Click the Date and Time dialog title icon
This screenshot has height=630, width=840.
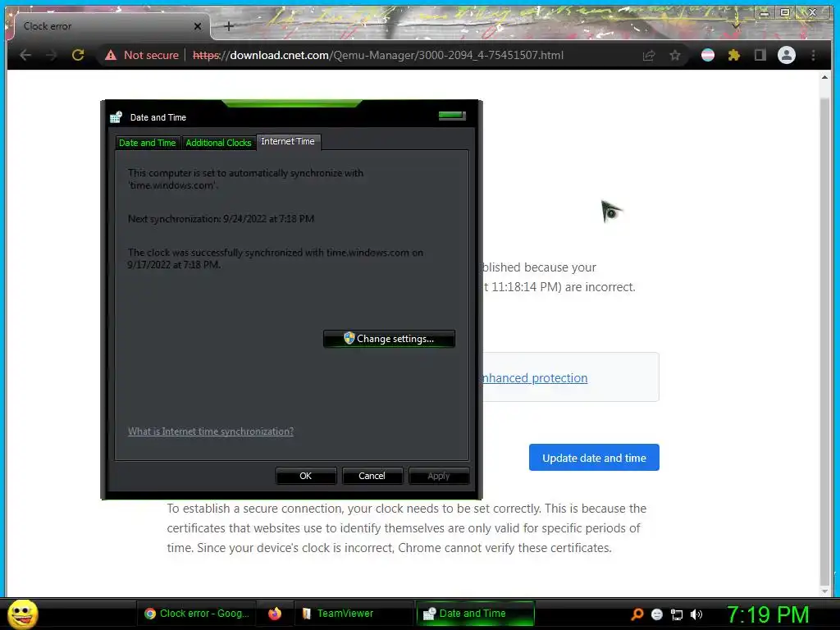pyautogui.click(x=116, y=117)
